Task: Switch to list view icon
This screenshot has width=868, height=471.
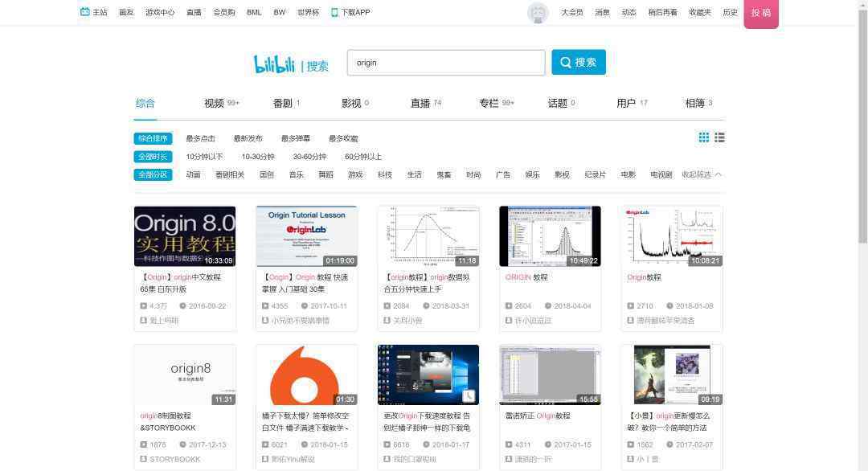Action: click(719, 137)
